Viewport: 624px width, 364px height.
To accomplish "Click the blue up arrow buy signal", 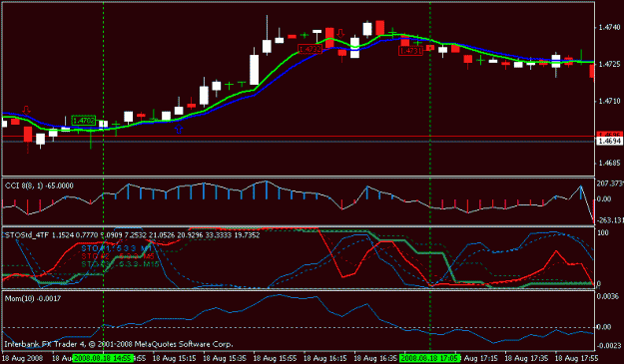I will [179, 129].
